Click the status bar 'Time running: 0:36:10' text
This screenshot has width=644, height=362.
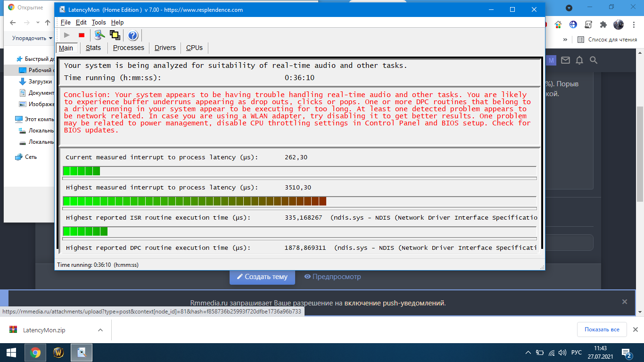click(x=98, y=265)
